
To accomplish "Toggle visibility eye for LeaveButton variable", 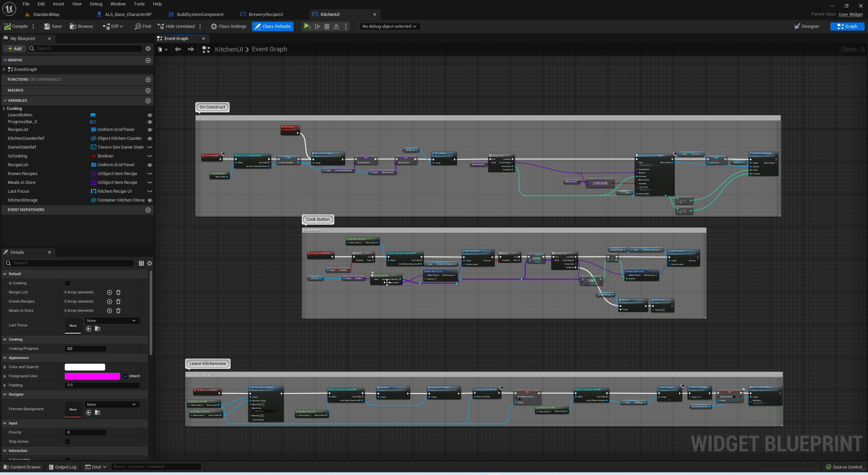I will pyautogui.click(x=150, y=115).
